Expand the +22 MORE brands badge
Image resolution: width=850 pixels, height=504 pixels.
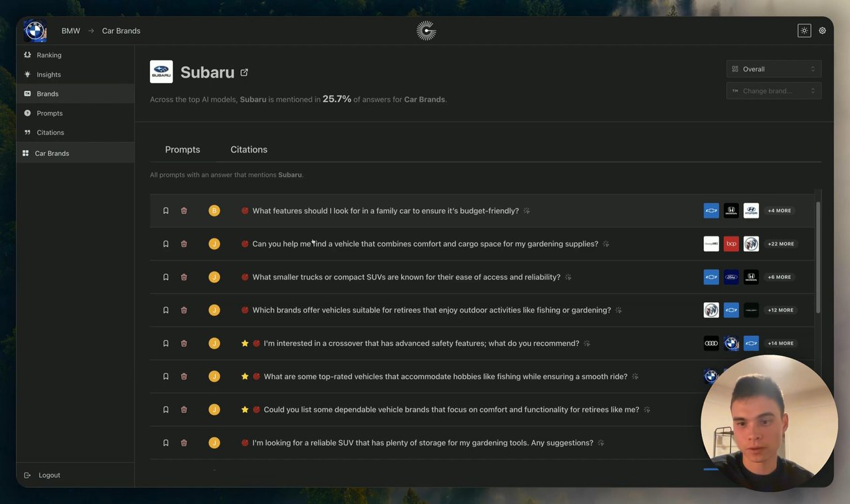[781, 244]
